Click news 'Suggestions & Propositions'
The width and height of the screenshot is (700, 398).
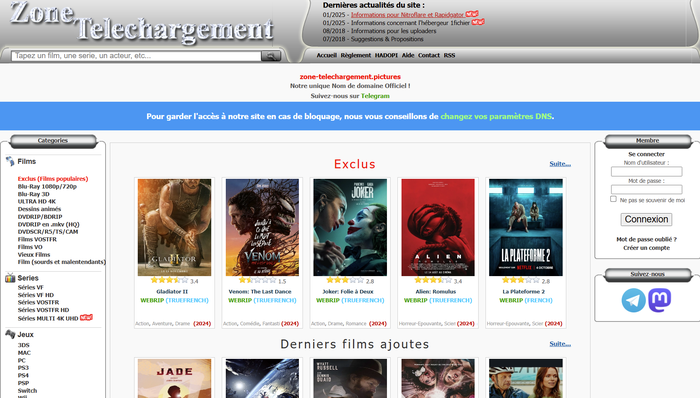tap(387, 39)
